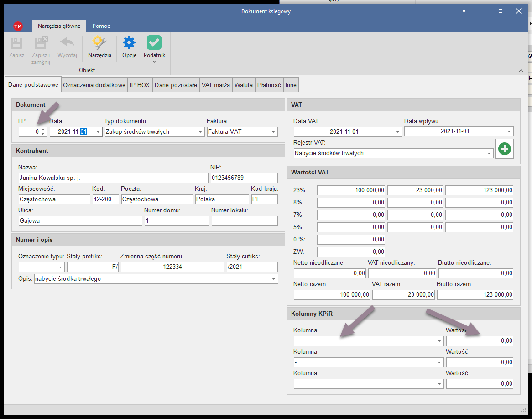Expand the Typ dokumentu dropdown
Viewport: 532px width, 419px height.
pyautogui.click(x=200, y=132)
